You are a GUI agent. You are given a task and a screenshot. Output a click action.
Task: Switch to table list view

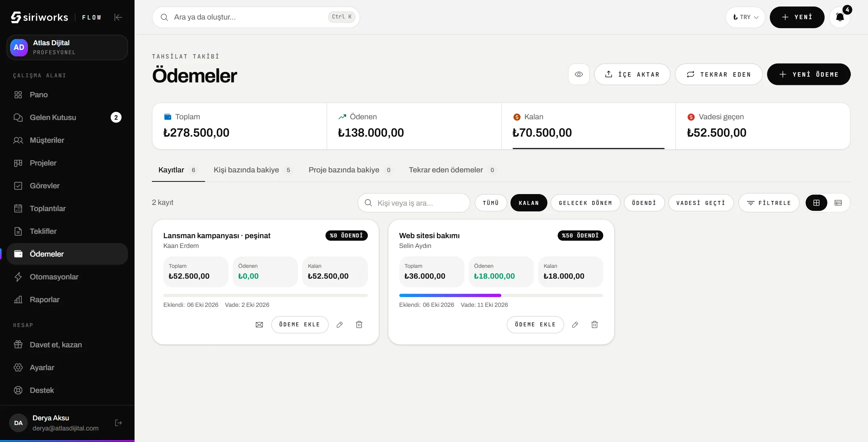coord(838,203)
